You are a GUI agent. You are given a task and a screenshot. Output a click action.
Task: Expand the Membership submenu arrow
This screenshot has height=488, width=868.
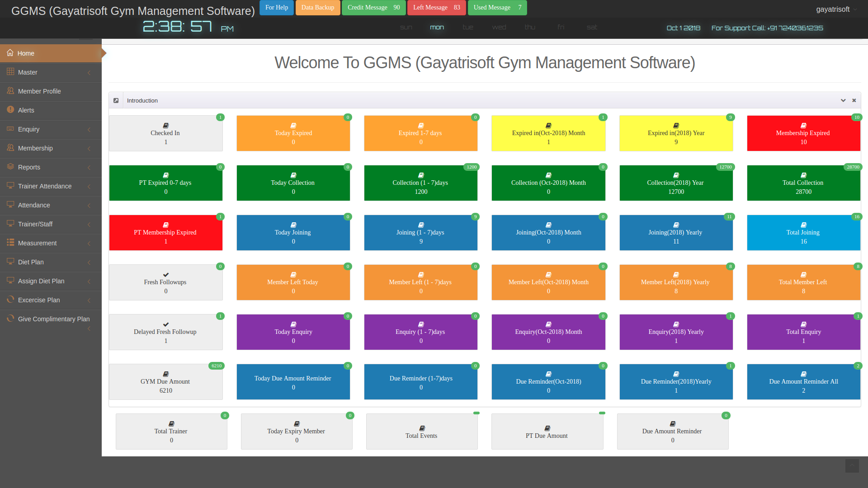pyautogui.click(x=89, y=149)
